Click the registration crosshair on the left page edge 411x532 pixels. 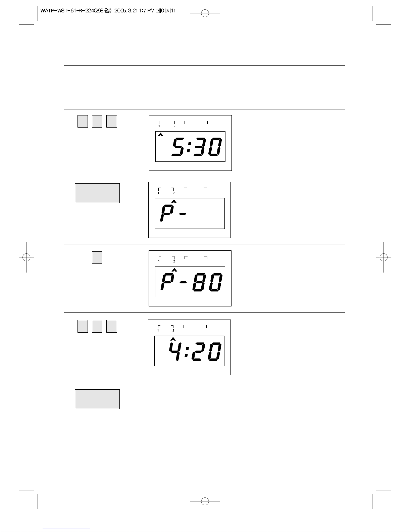coord(27,257)
